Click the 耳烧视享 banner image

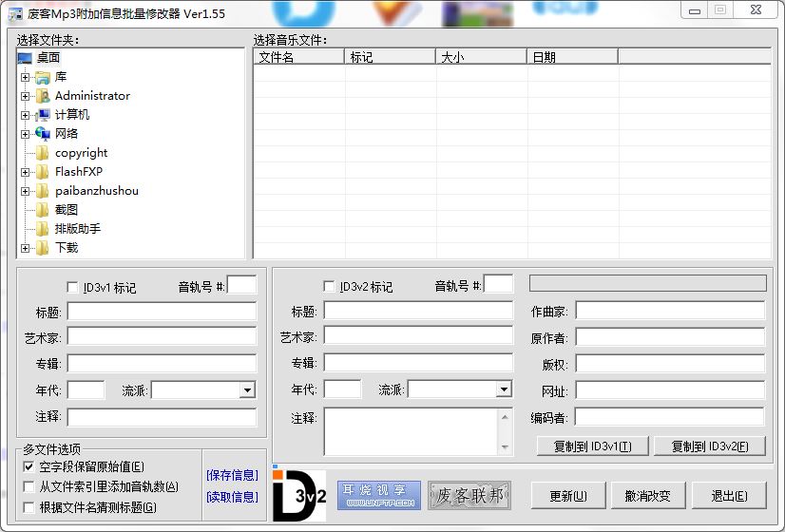(378, 495)
